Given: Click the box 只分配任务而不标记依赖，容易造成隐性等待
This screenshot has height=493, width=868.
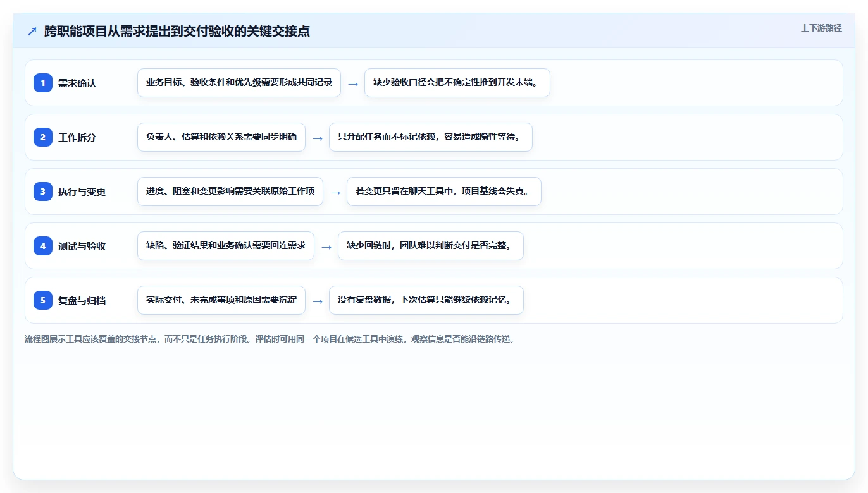Looking at the screenshot, I should click(x=431, y=137).
